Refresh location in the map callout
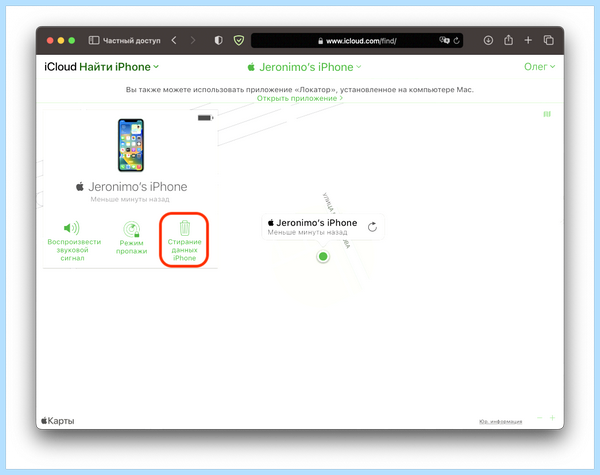This screenshot has width=600, height=475. pyautogui.click(x=372, y=227)
